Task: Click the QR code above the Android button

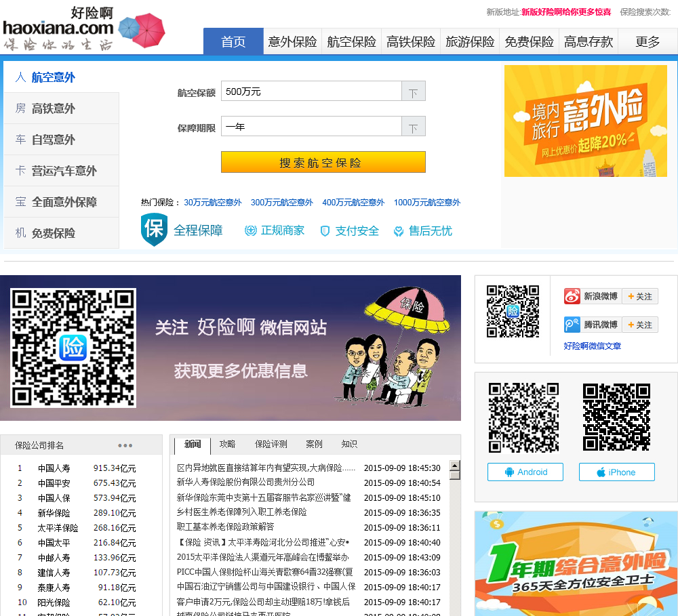Action: point(523,417)
